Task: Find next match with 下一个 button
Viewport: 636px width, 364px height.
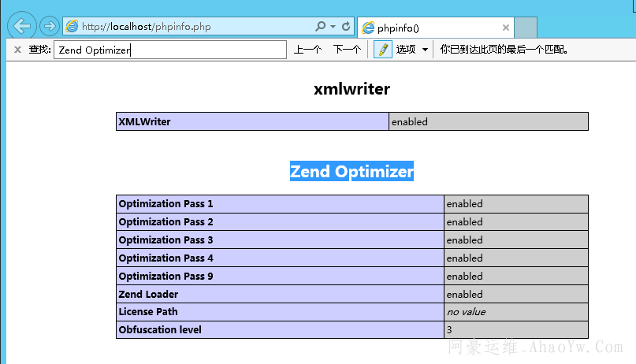Action: (347, 50)
